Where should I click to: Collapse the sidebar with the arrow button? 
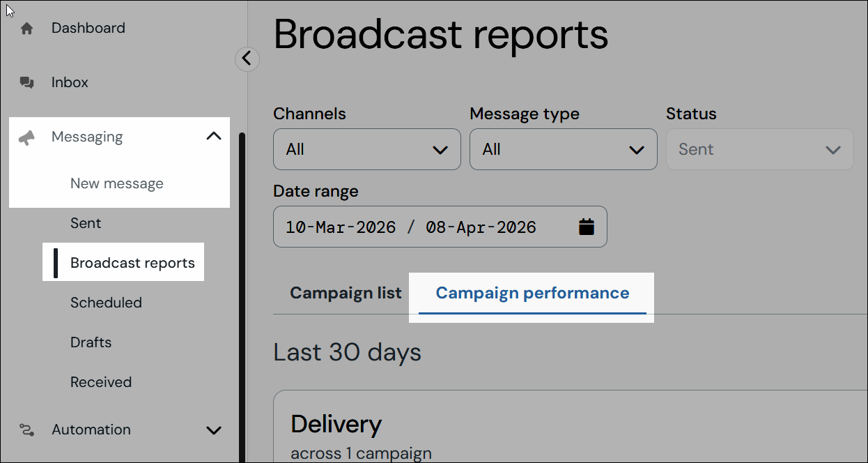pyautogui.click(x=247, y=59)
